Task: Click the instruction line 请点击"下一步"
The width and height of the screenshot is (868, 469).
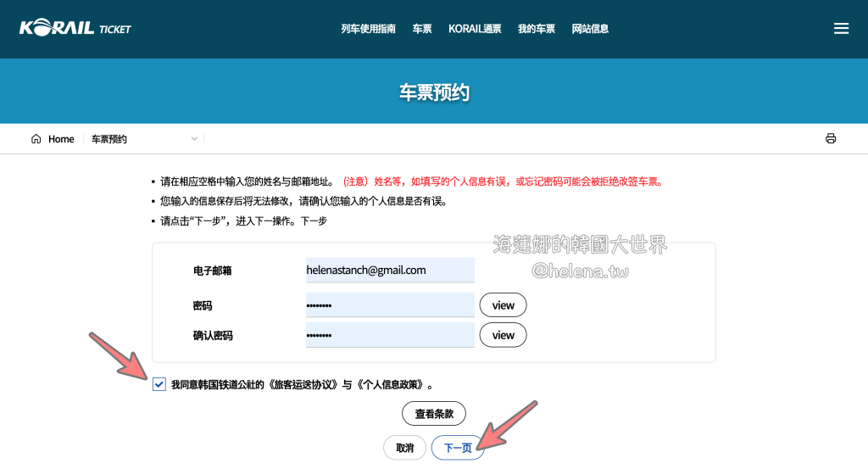Action: (243, 221)
